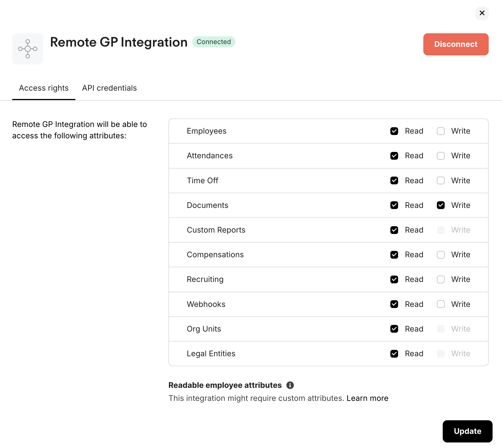Click the disabled Org Units Write checkbox
502x448 pixels.
click(x=441, y=329)
